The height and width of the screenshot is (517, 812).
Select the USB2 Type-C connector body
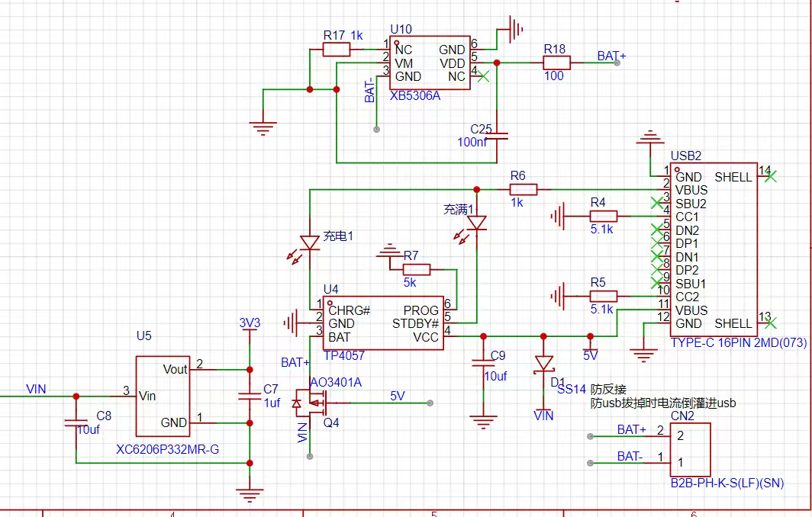pos(714,249)
